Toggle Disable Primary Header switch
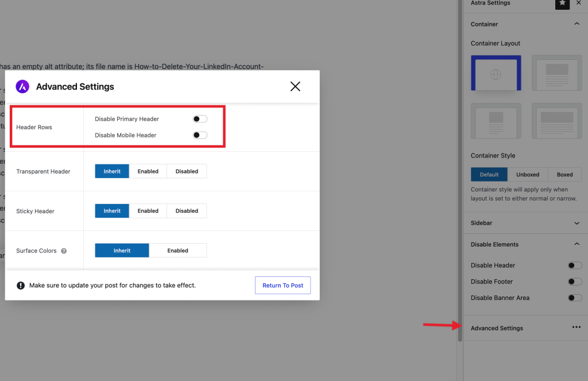Screen dimensions: 588x381 pyautogui.click(x=200, y=119)
